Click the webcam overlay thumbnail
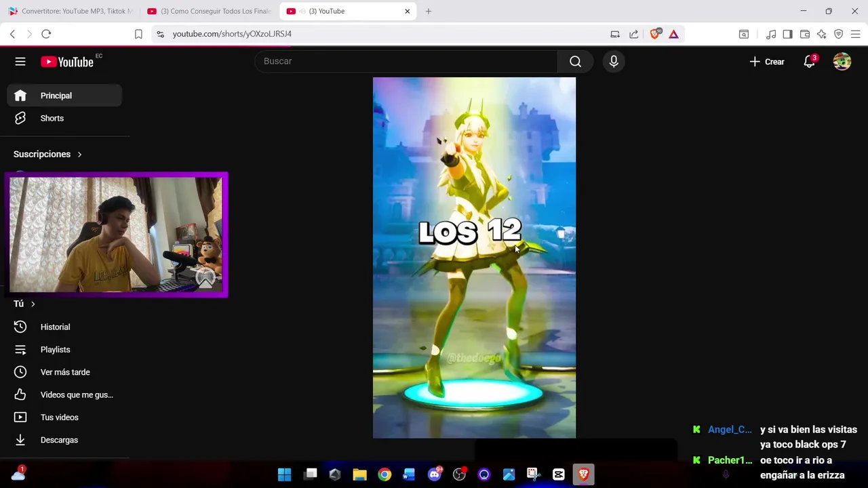This screenshot has width=868, height=488. (117, 235)
